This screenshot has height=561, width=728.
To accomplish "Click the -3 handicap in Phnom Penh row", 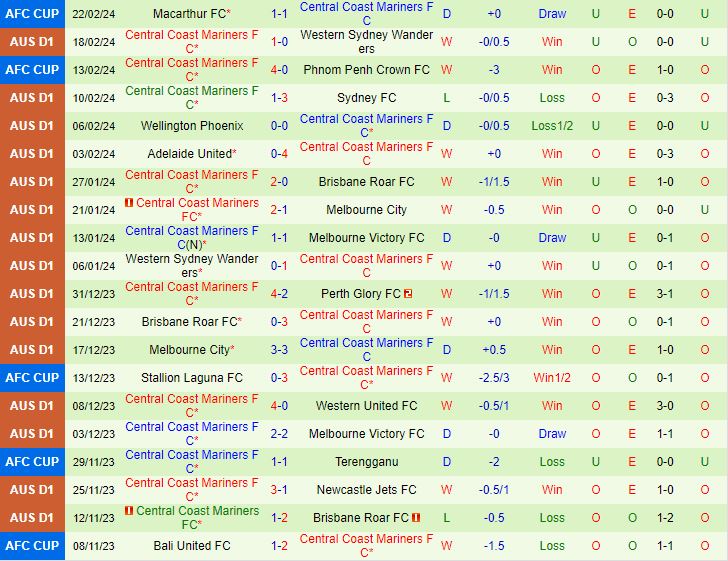I will coord(494,70).
